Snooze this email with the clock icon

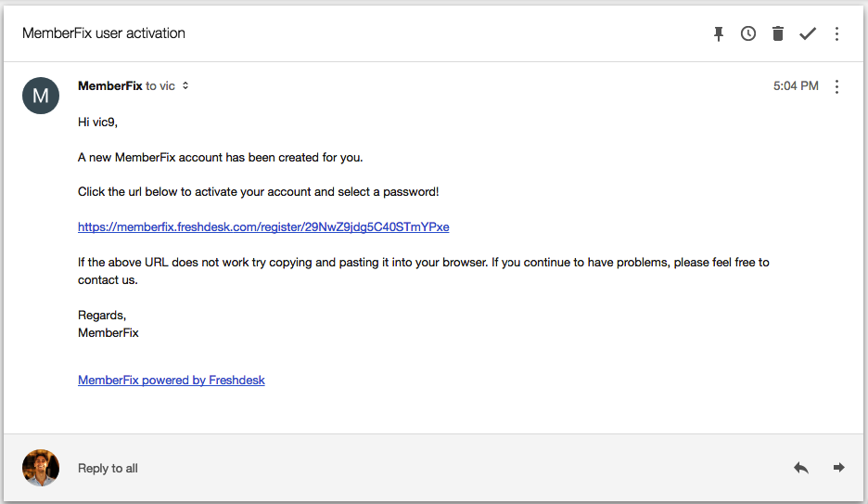(747, 33)
